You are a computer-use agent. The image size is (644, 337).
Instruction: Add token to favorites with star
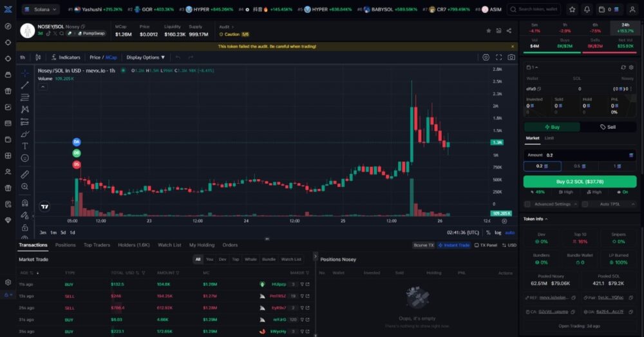click(x=488, y=30)
